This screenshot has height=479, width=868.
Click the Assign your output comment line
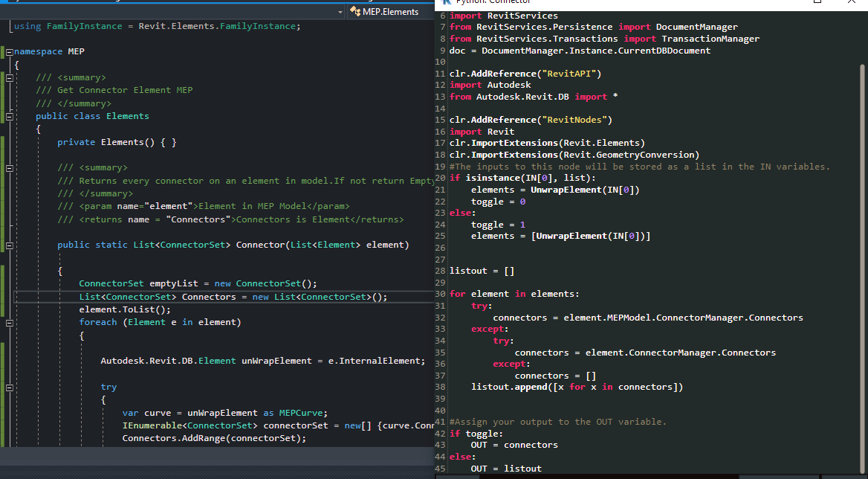(558, 422)
